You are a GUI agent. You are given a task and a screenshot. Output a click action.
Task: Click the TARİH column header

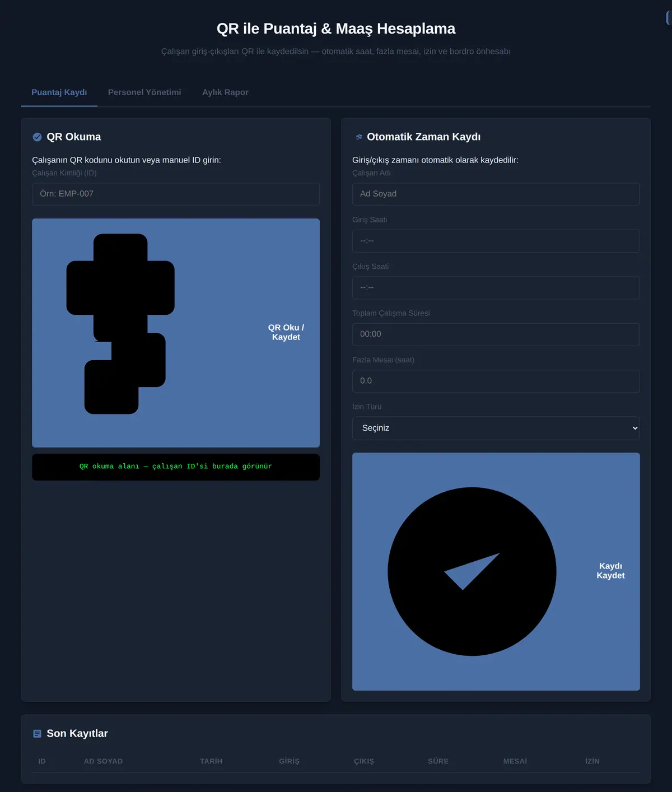pos(211,761)
